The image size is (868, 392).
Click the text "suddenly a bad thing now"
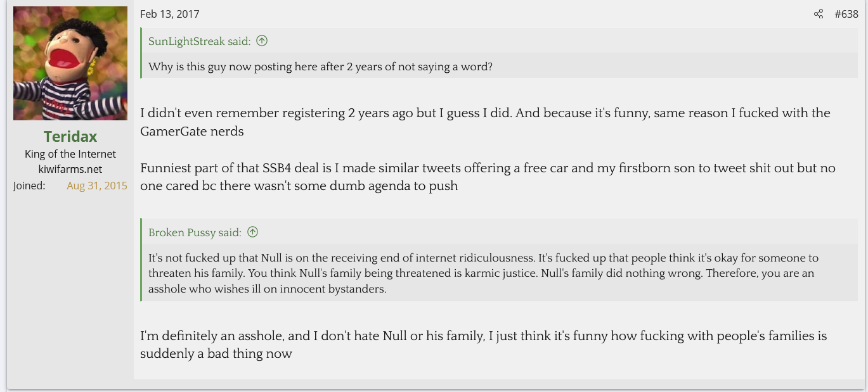click(x=216, y=353)
